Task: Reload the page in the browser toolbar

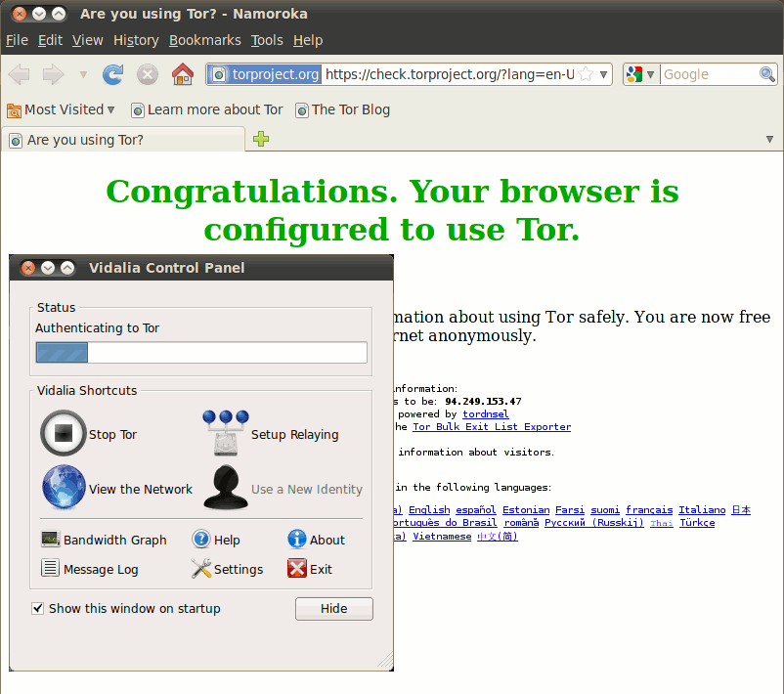Action: point(113,74)
